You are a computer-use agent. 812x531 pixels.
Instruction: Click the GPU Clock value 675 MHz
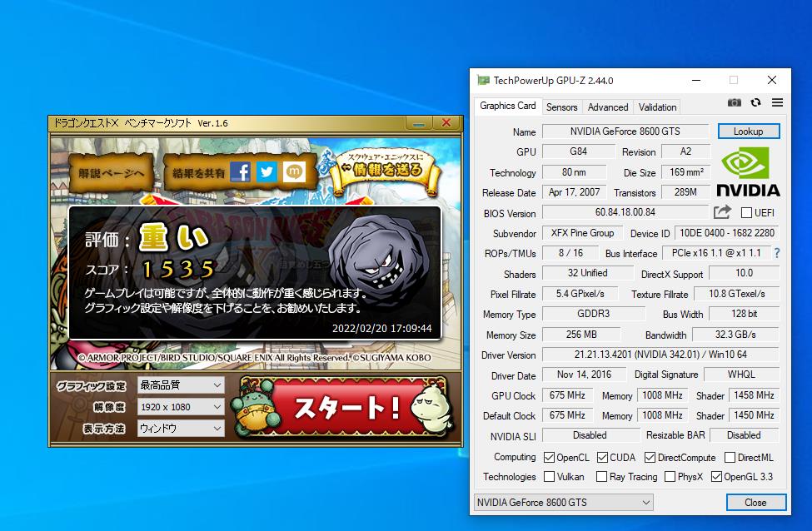568,395
